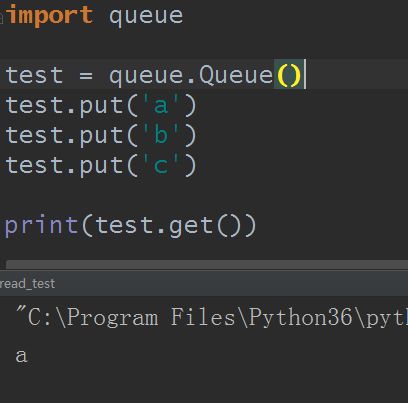Select the read_test run tab
This screenshot has height=403, width=408.
point(27,284)
